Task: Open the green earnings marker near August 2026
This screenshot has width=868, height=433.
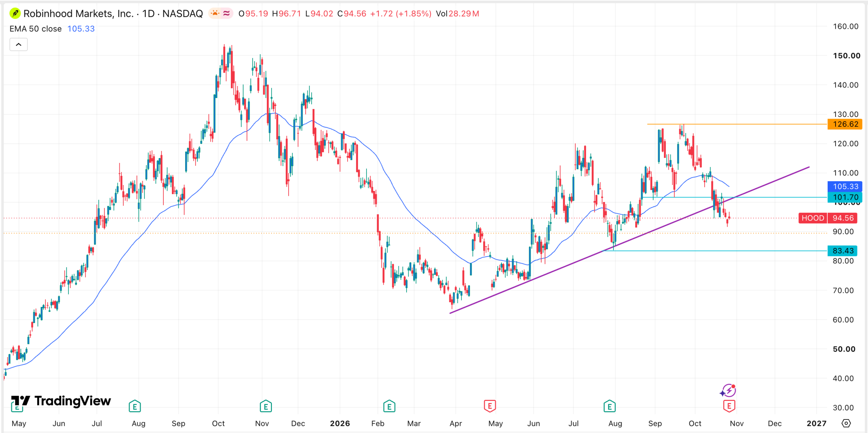Action: 609,406
